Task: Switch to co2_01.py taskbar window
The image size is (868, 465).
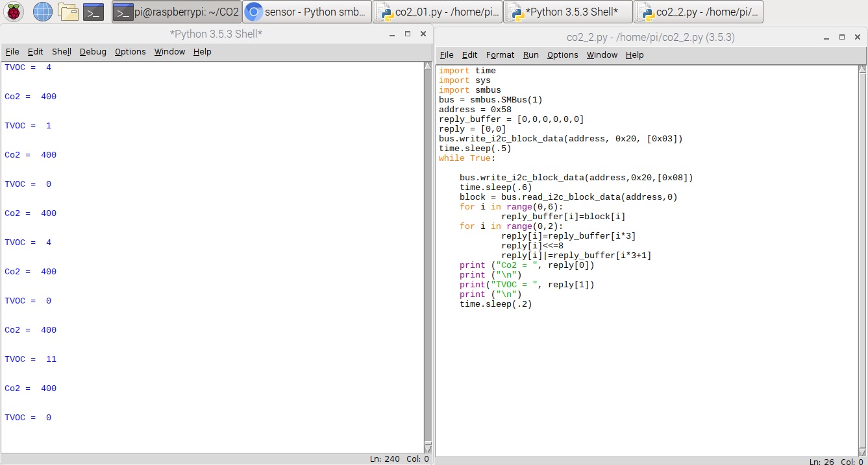Action: [x=438, y=12]
